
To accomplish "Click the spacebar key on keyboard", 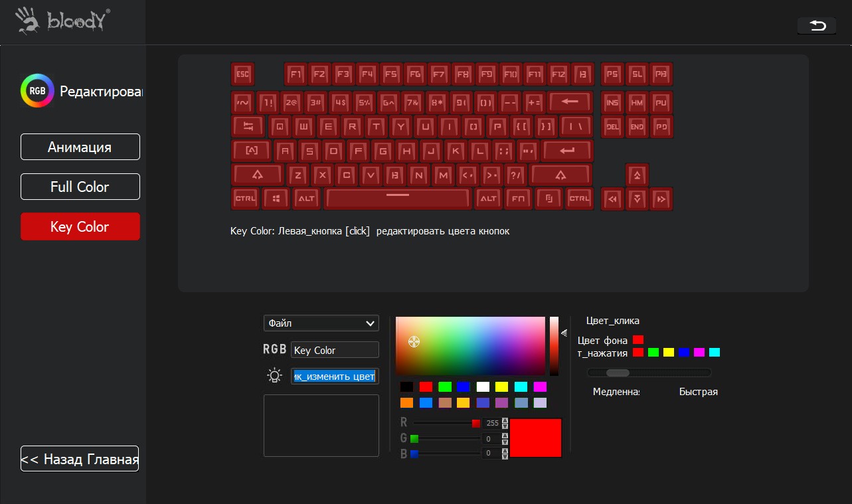I will click(x=397, y=199).
